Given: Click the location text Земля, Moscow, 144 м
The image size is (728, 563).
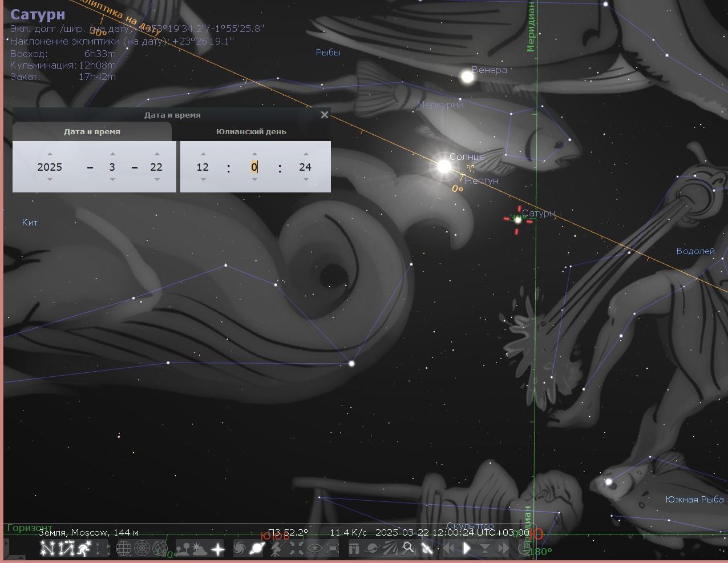Looking at the screenshot, I should point(88,533).
